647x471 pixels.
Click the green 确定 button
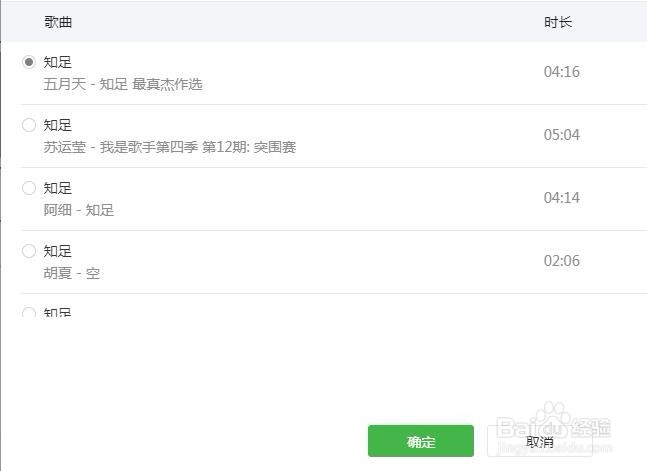tap(420, 441)
